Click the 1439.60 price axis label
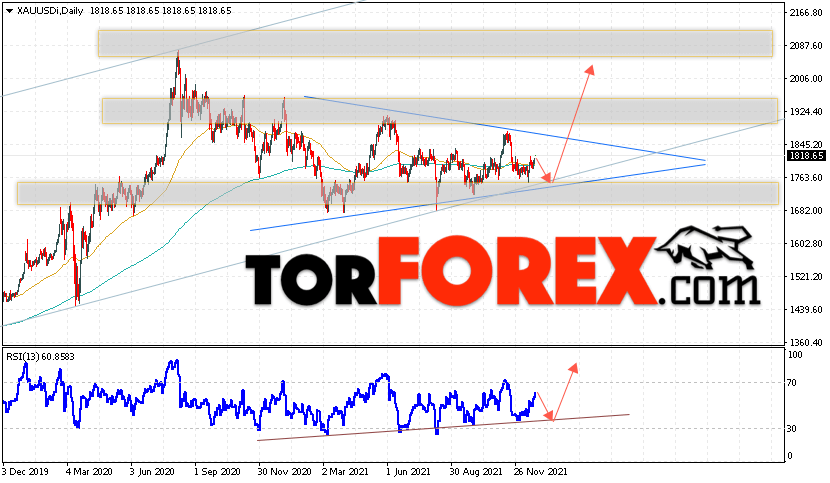Screen dimensions: 830x483 [806, 309]
